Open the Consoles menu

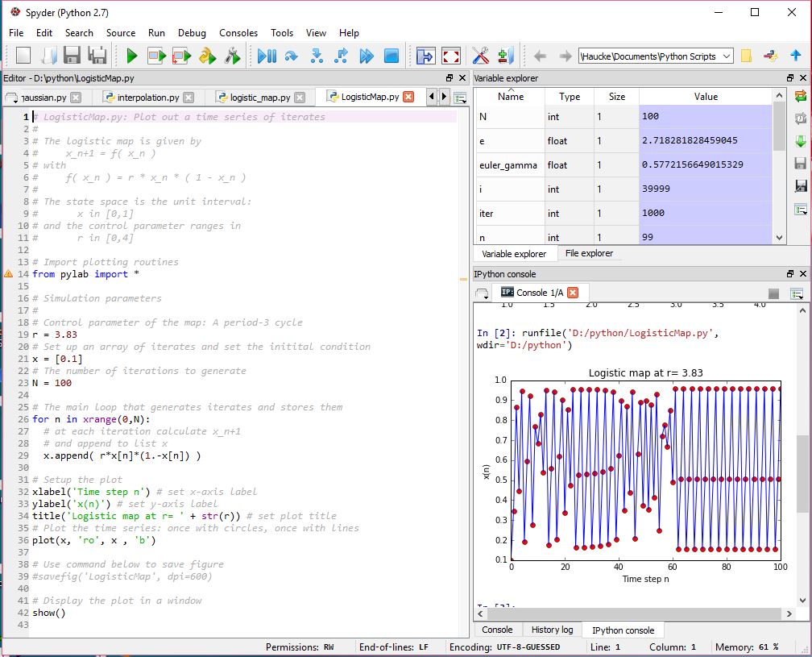(x=238, y=33)
